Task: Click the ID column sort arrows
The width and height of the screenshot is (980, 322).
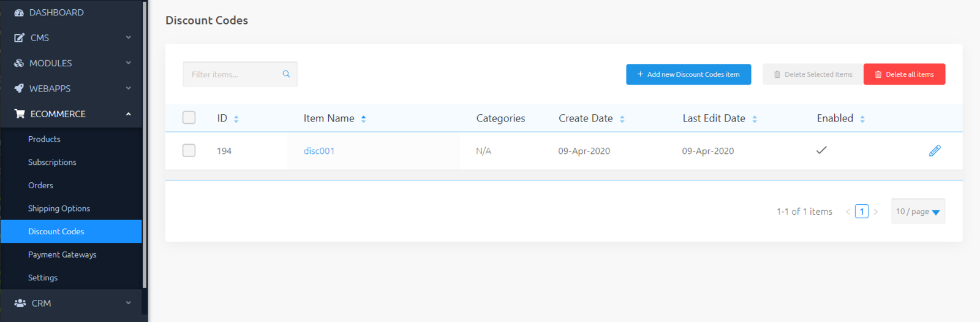Action: (x=236, y=119)
